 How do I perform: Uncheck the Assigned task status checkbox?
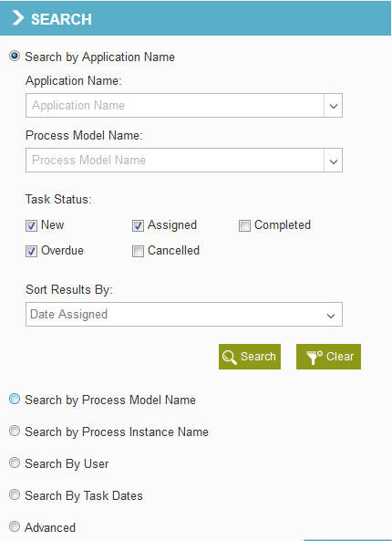tap(138, 226)
